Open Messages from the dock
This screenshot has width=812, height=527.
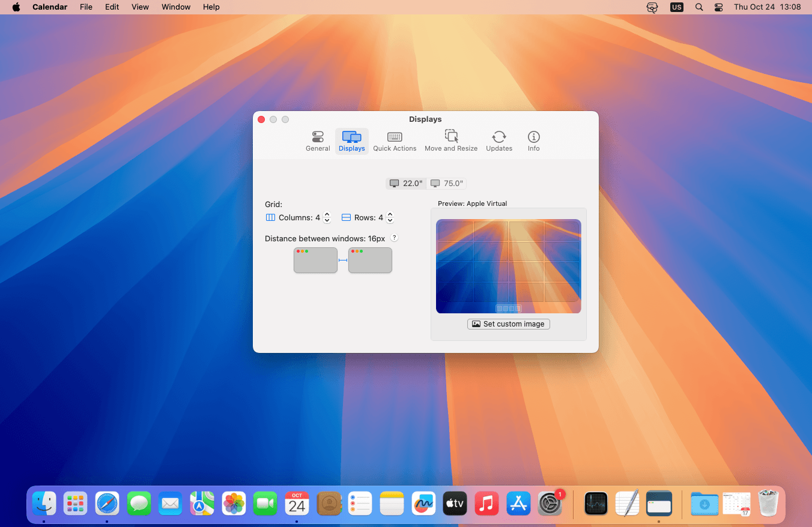(x=139, y=504)
